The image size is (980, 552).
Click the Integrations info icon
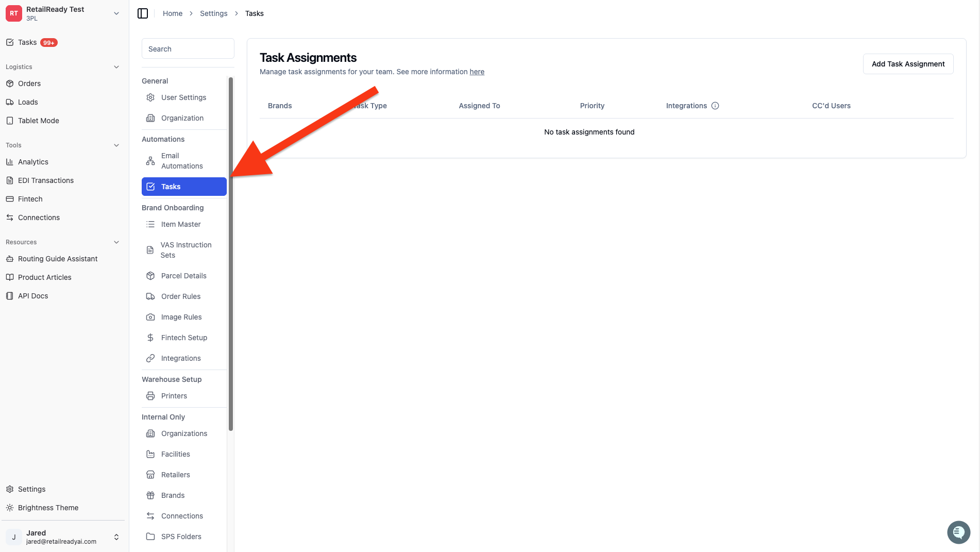(x=715, y=106)
